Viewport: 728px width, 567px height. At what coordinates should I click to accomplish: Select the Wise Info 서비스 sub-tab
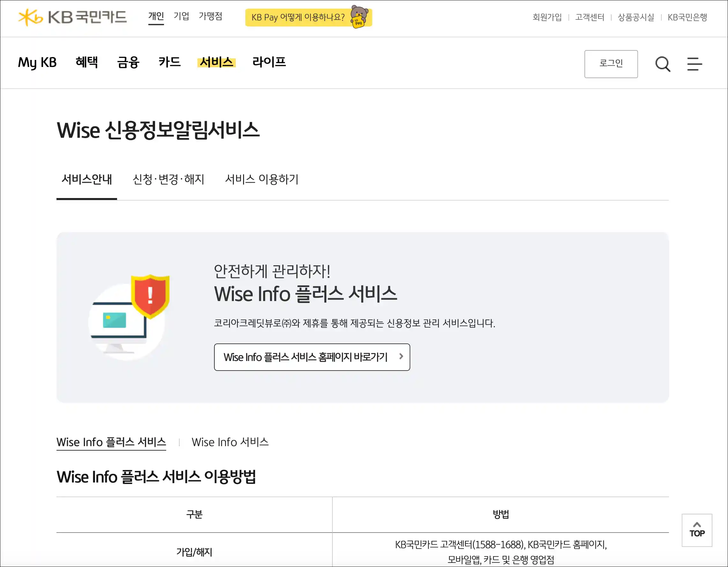point(230,442)
